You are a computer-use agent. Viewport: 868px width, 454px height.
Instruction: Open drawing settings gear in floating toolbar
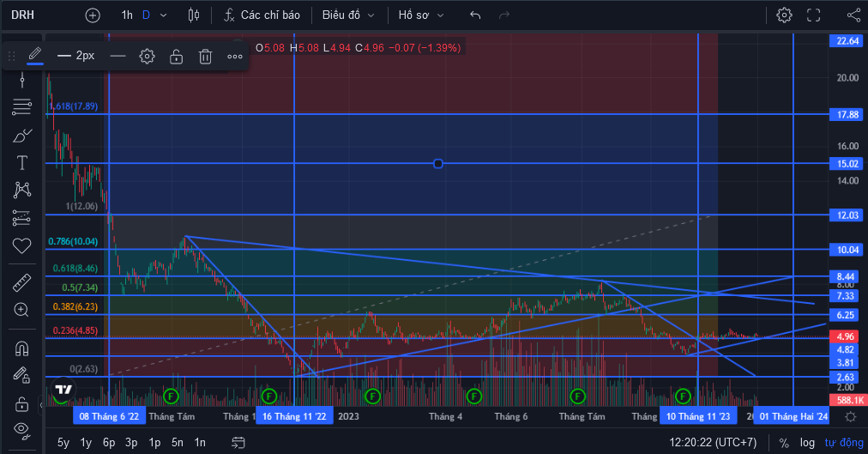[147, 56]
